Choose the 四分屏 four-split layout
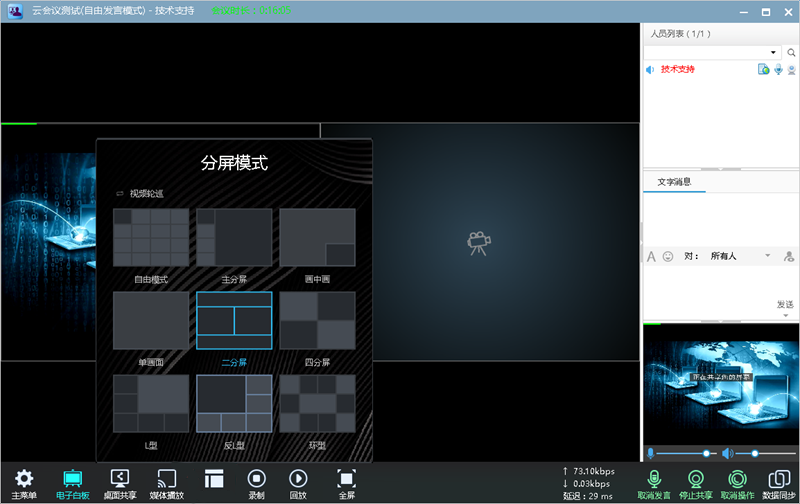Screen dimensions: 800x504 pos(317,321)
